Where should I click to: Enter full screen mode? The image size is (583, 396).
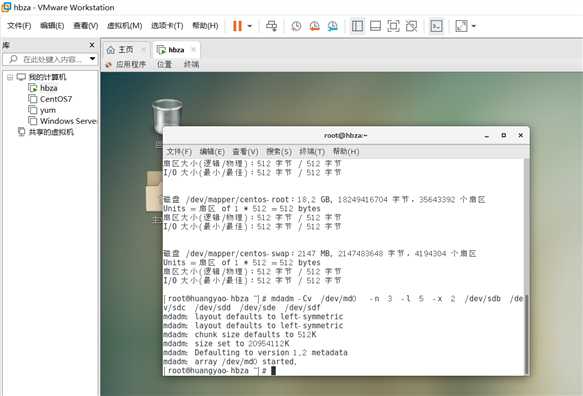tap(393, 26)
